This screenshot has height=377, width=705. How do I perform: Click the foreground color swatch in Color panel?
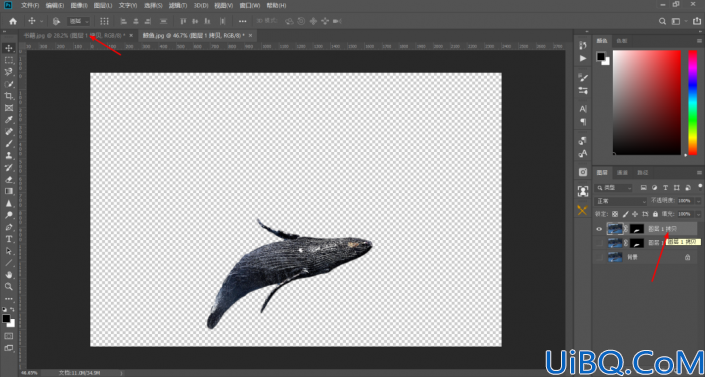[x=601, y=56]
